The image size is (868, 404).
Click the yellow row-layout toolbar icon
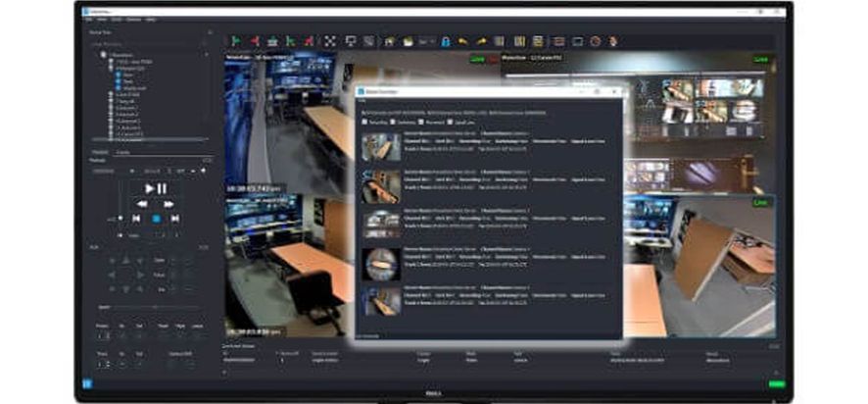point(538,41)
